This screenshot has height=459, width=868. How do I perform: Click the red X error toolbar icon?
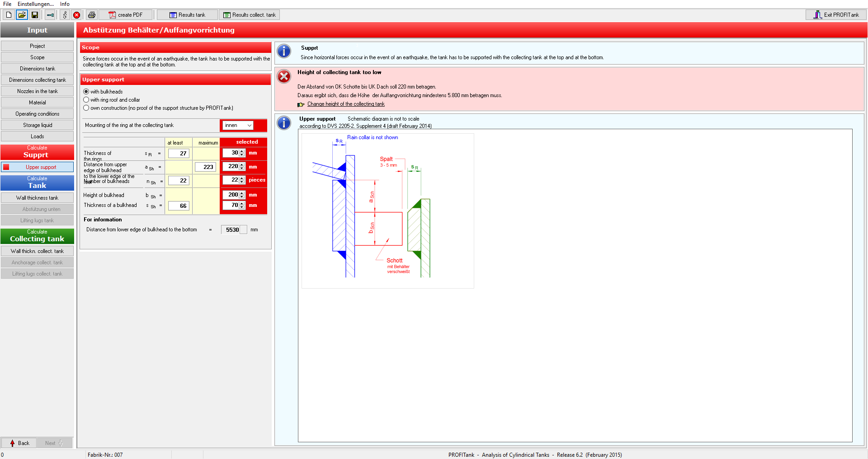[x=77, y=15]
